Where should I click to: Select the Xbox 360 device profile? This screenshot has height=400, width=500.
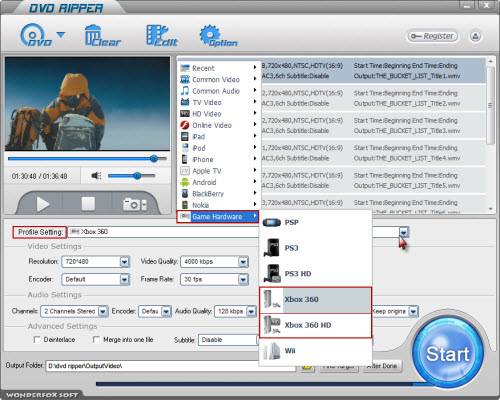[315, 300]
